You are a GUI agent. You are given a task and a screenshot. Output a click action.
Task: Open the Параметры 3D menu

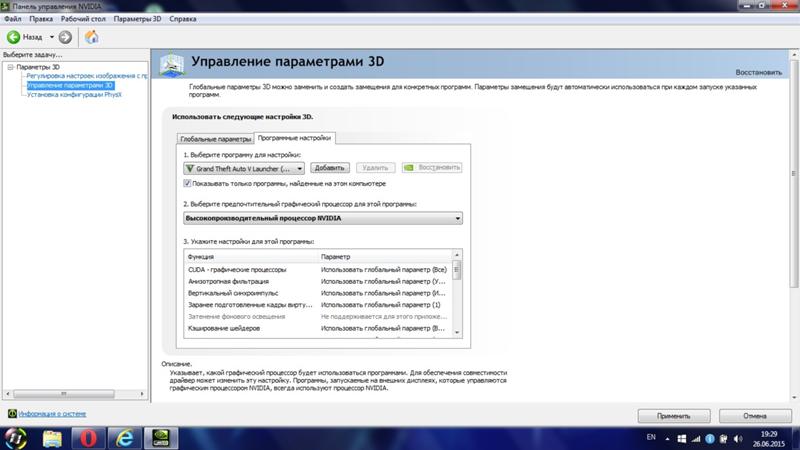[x=137, y=19]
